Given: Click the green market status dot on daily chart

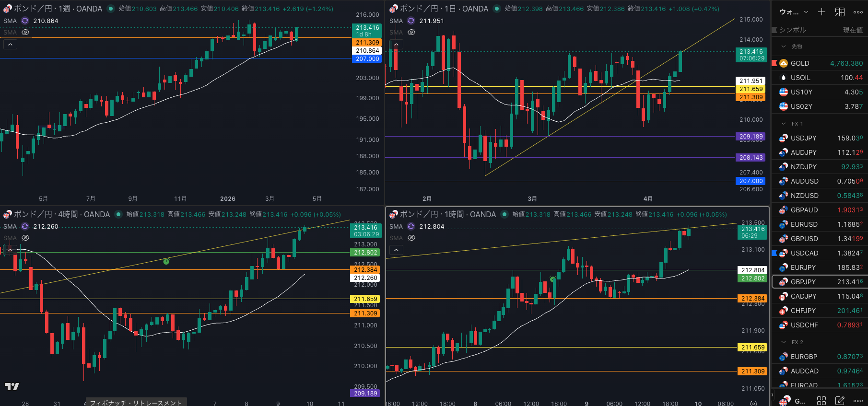Looking at the screenshot, I should (x=497, y=9).
